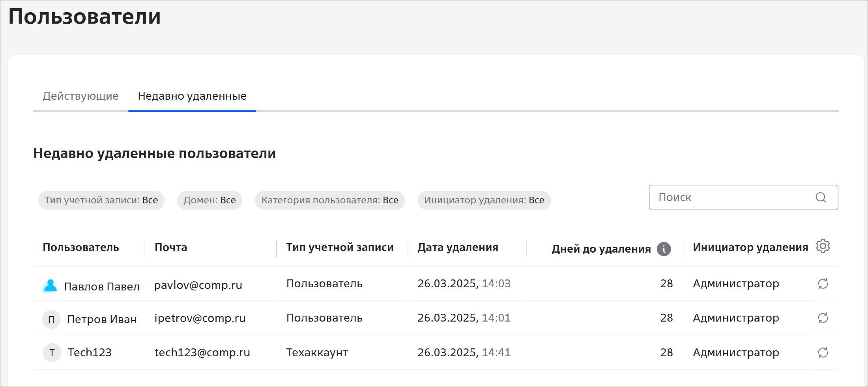The image size is (868, 387).
Task: Restore user Петров Иван with refresh icon
Action: 823,318
